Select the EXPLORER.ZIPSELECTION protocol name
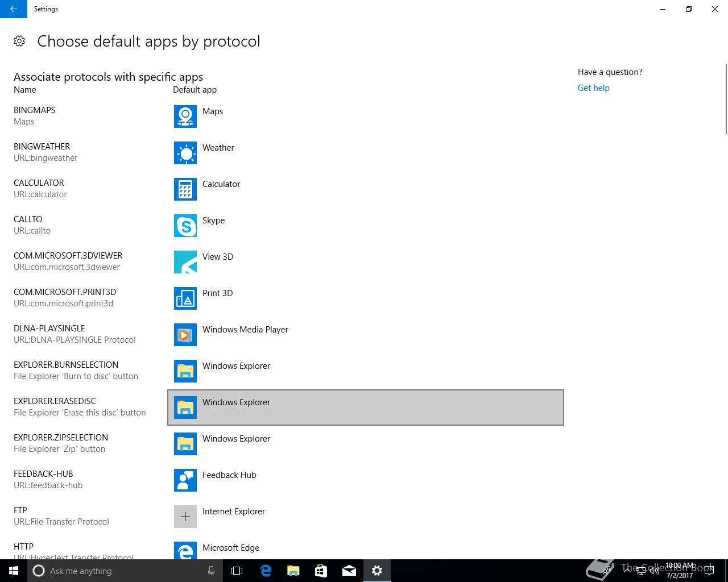The height and width of the screenshot is (582, 728). click(61, 438)
